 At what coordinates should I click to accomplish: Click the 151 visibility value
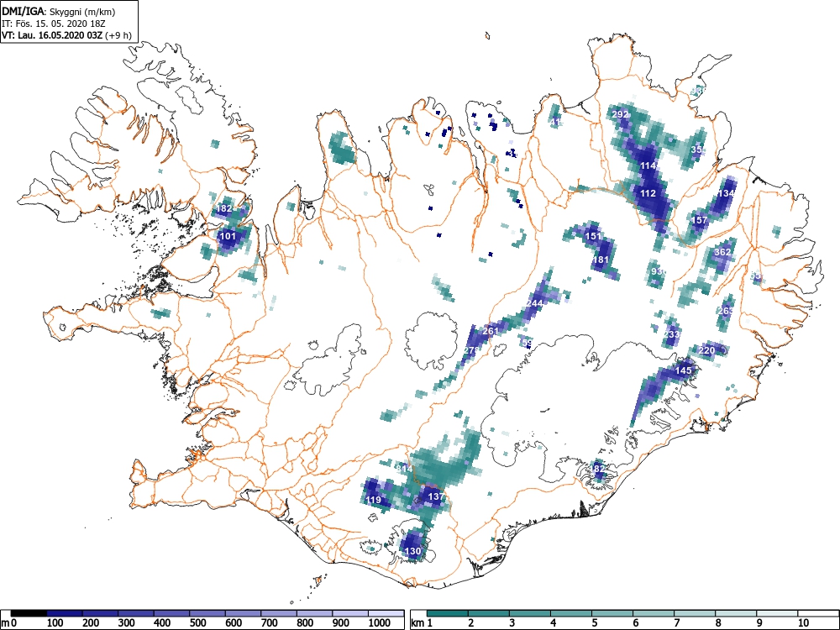pos(593,236)
